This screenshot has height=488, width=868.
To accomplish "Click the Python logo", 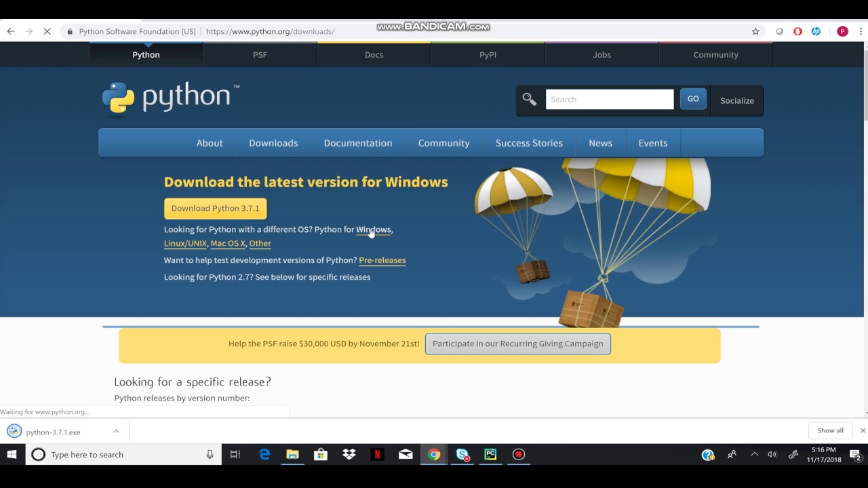I will point(170,98).
